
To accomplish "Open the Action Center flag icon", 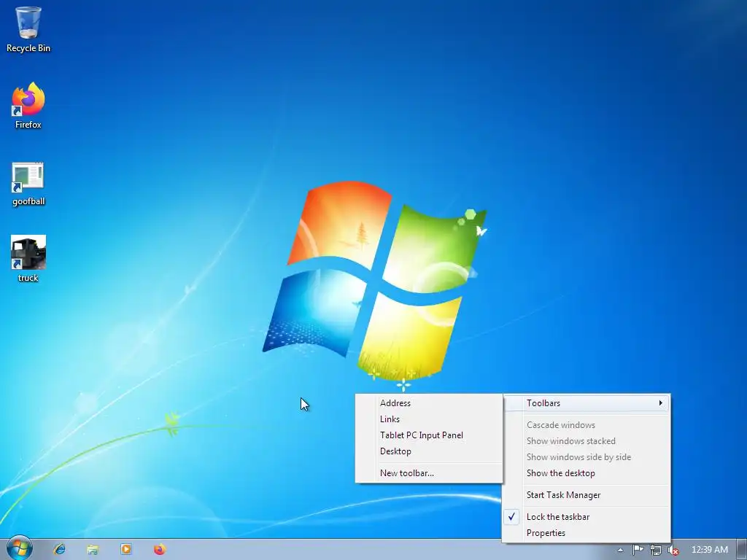I will [638, 550].
